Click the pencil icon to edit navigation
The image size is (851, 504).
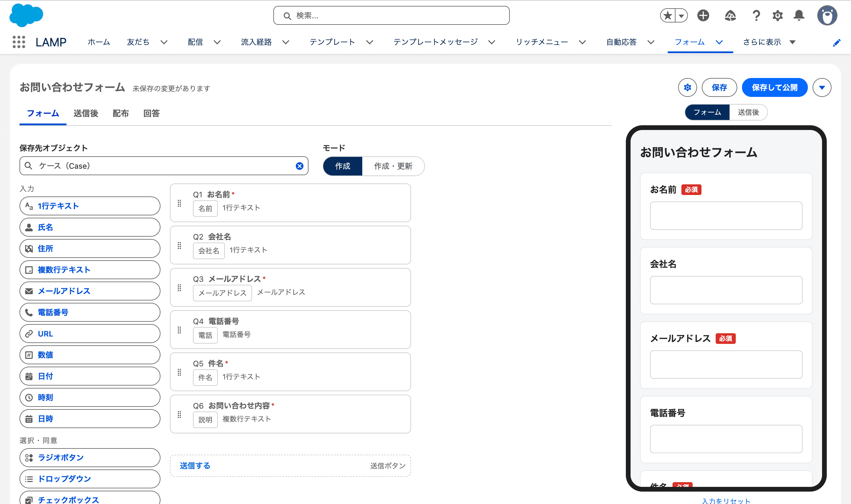[837, 43]
